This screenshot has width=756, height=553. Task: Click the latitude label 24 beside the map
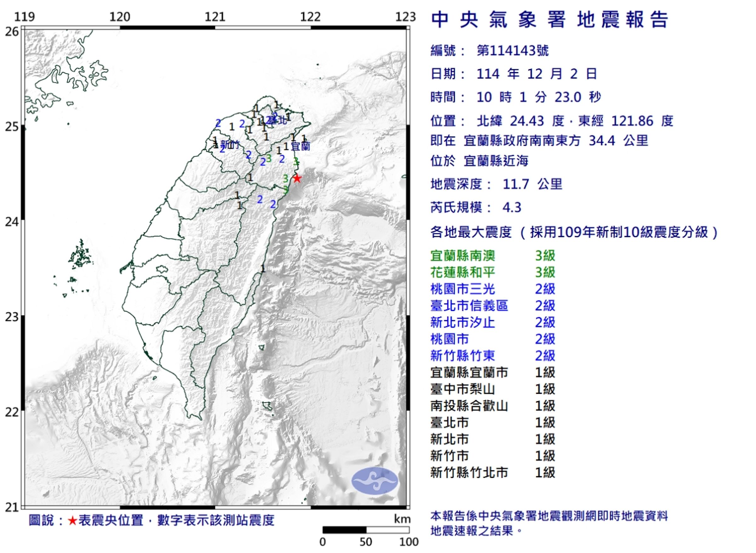12,222
